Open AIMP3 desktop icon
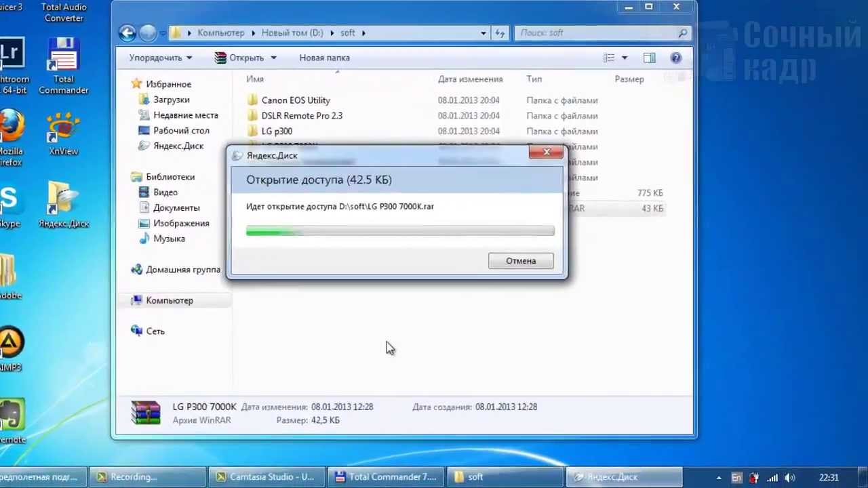 11,350
